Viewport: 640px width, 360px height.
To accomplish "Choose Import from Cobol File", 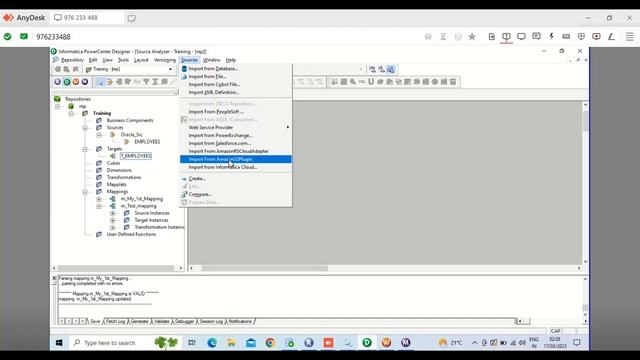I will point(236,84).
